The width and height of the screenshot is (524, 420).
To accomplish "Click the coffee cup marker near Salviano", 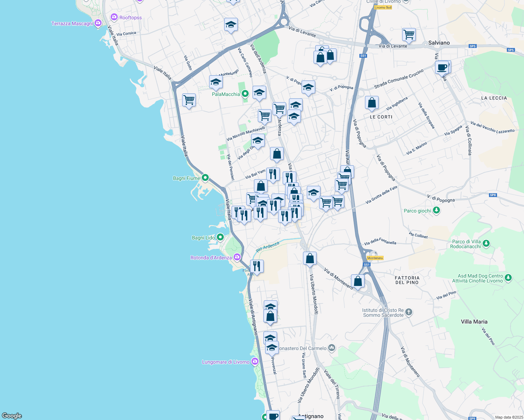I will (442, 67).
